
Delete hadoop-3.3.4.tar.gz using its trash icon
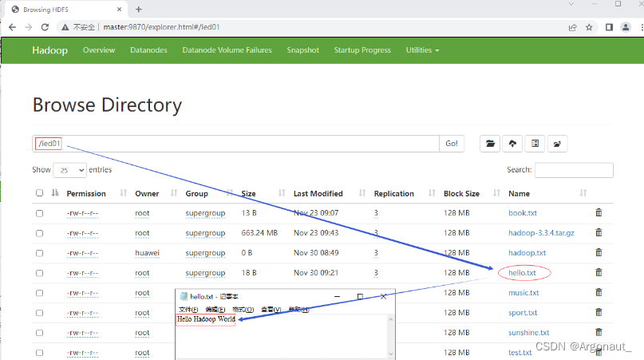[x=599, y=232]
